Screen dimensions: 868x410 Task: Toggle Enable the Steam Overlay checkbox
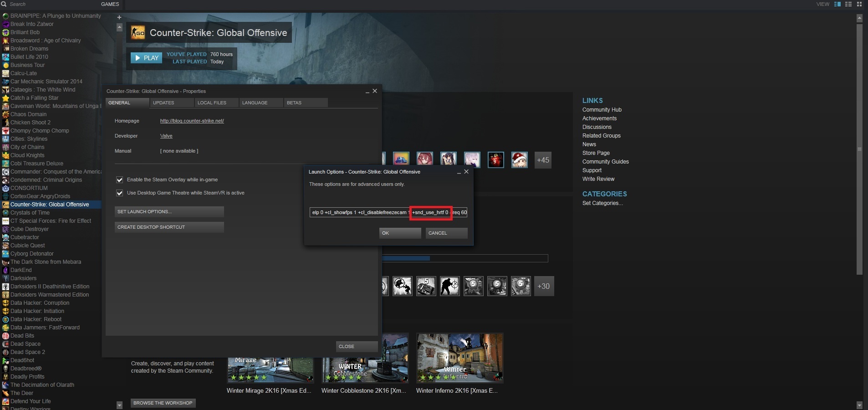coord(120,180)
